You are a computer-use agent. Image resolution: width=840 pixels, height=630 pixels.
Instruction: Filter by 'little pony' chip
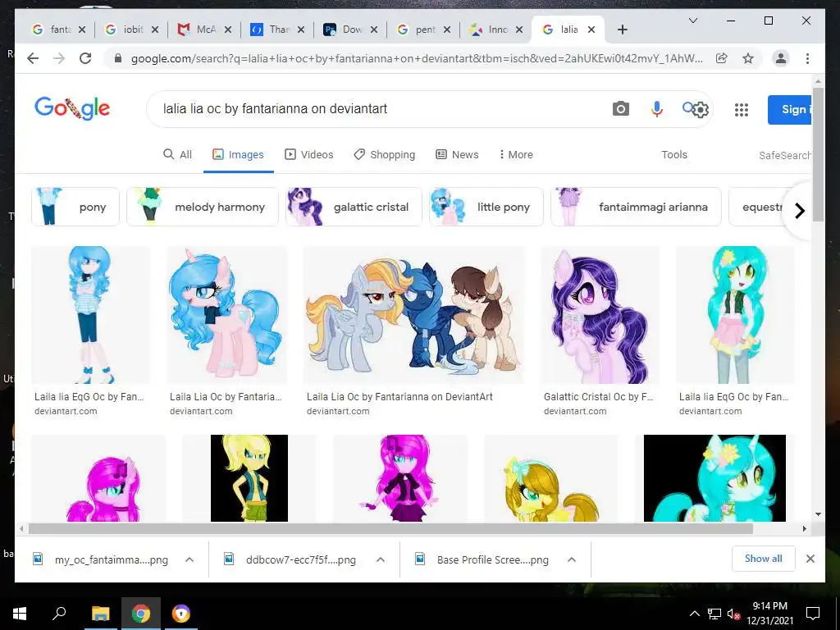point(486,207)
